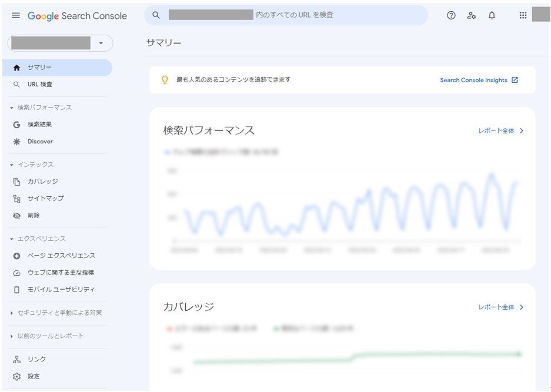Click the notifications bell icon
The image size is (551, 392).
pyautogui.click(x=492, y=16)
